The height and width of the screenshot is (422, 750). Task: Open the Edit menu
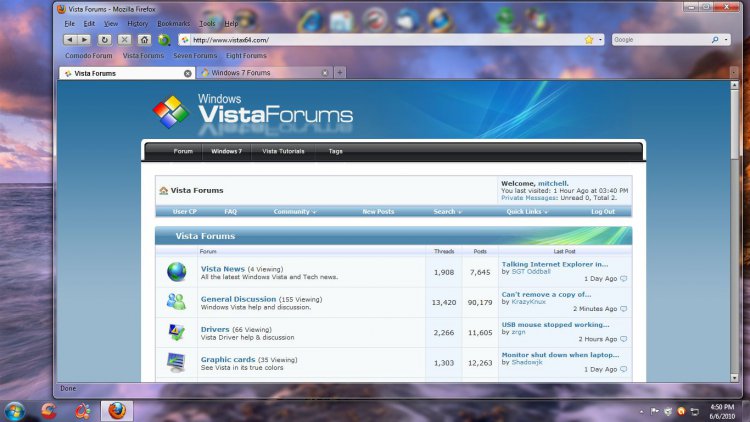pos(89,23)
